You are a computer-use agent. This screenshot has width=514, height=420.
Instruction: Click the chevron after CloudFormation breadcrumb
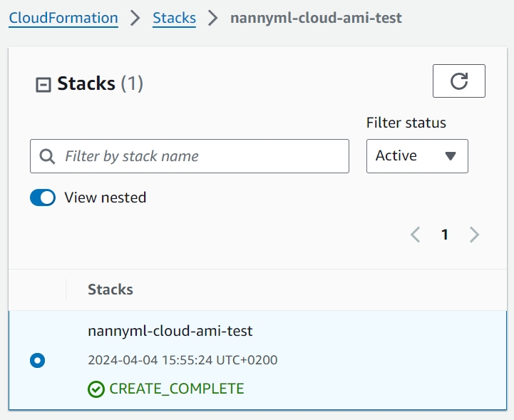pyautogui.click(x=135, y=18)
